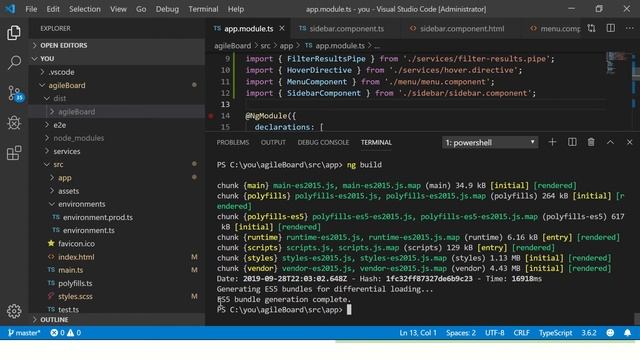Expand the node_modules folder

78,138
